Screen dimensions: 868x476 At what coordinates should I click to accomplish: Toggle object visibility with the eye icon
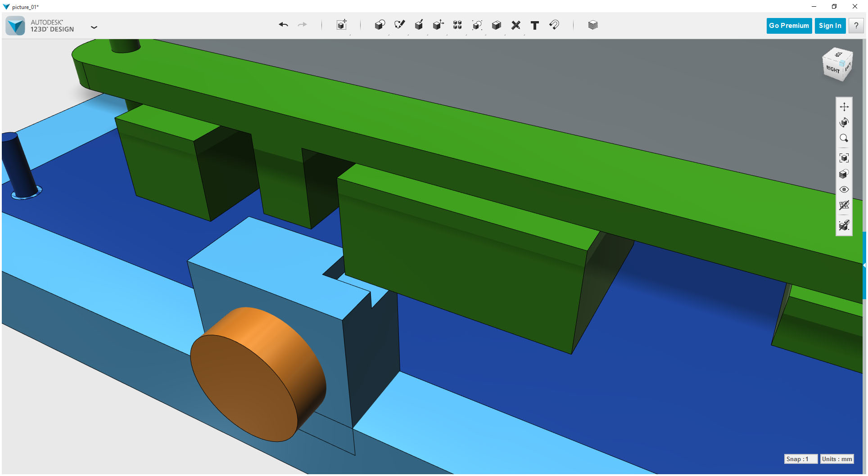click(844, 189)
